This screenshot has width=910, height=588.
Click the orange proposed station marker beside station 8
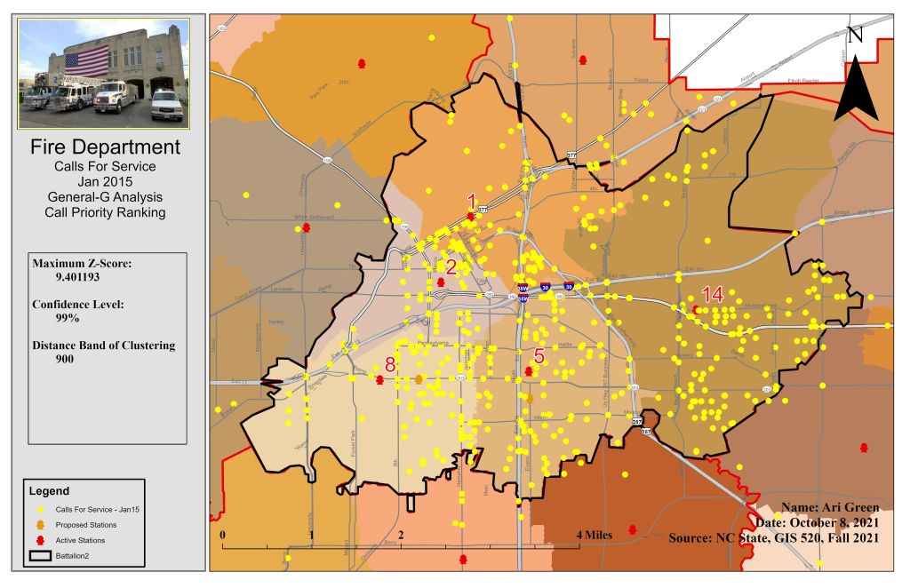coord(419,379)
